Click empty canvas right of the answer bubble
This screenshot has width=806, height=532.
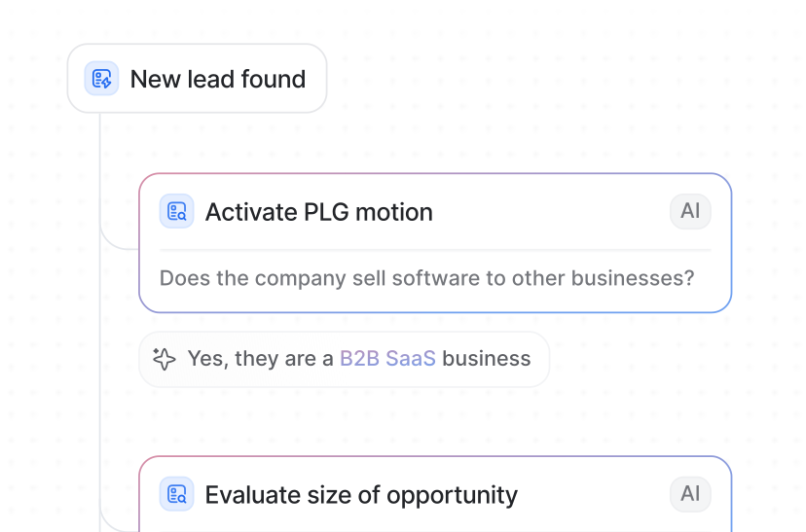662,359
